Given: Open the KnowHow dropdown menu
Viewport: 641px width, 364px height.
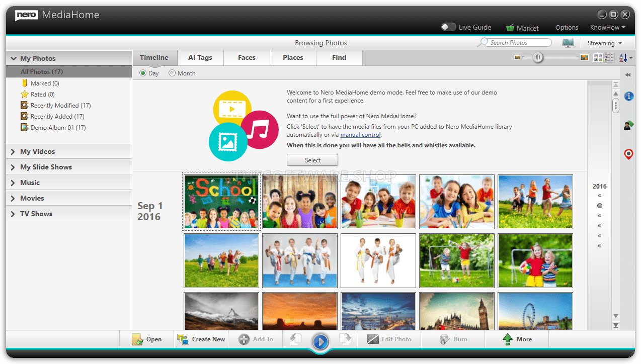Looking at the screenshot, I should tap(608, 28).
